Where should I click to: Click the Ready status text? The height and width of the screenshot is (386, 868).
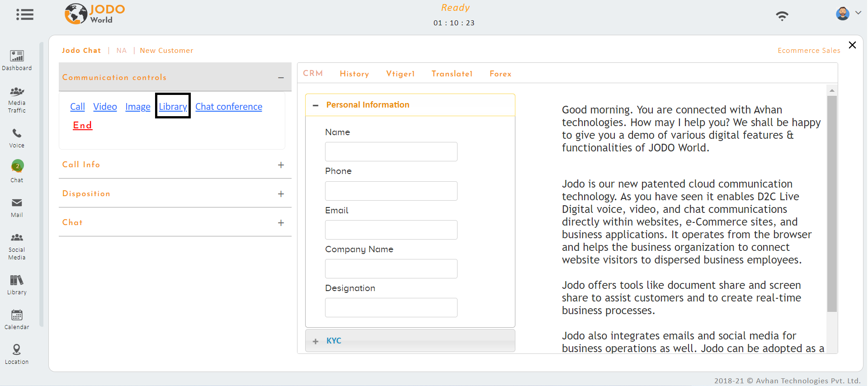coord(455,8)
